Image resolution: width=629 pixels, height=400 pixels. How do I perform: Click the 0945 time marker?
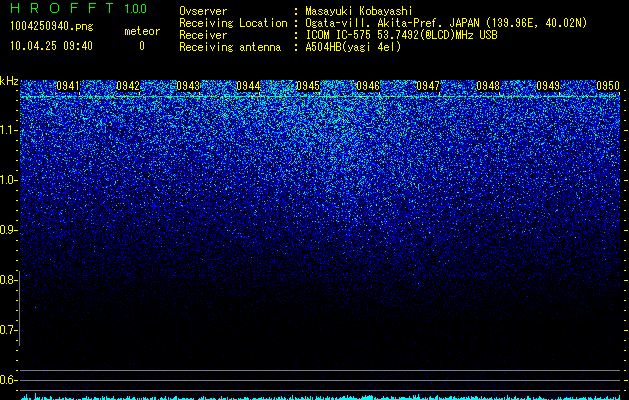coord(308,85)
